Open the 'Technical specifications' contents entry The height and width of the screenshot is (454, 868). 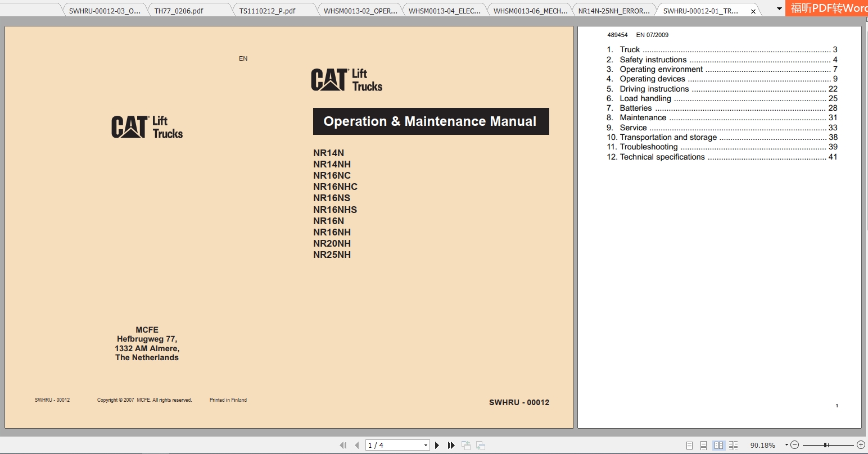coord(722,157)
